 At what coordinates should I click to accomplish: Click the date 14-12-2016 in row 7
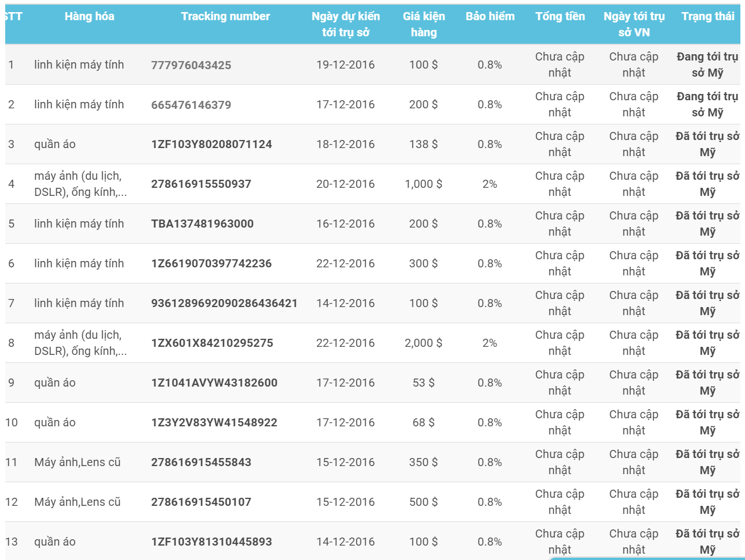pyautogui.click(x=345, y=303)
